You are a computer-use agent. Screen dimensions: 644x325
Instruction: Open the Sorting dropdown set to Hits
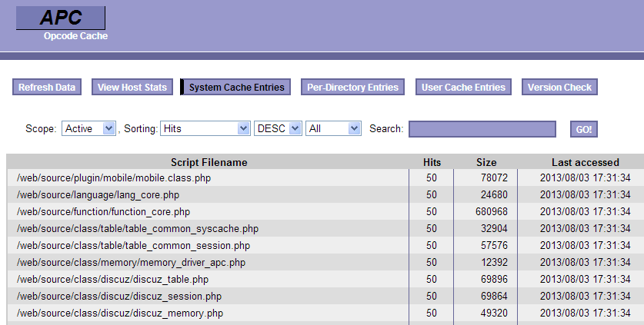point(205,129)
